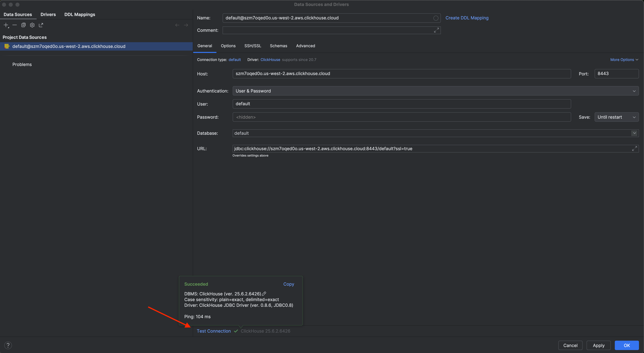Duplicate the selected data source

(23, 25)
